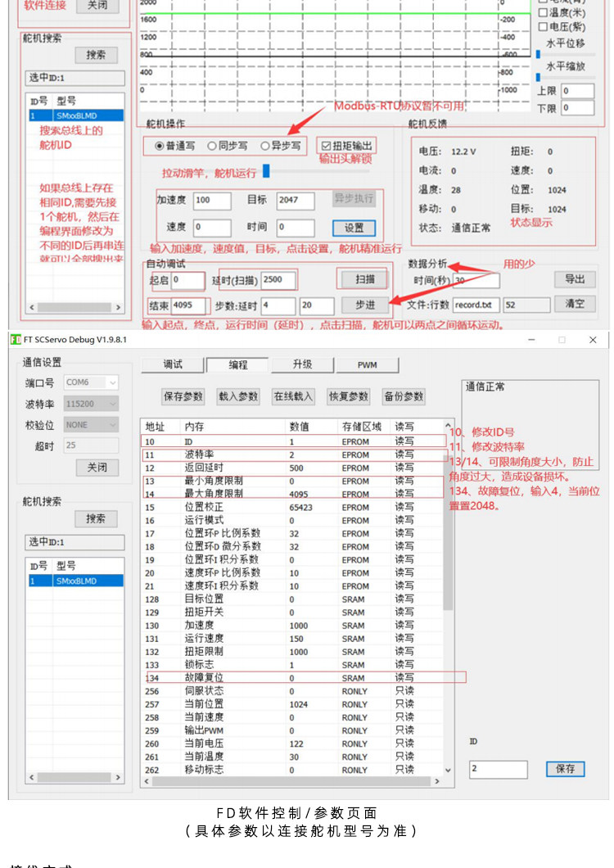Click the 保存参数 button
Viewport: 614px width, 868px height.
(x=183, y=396)
